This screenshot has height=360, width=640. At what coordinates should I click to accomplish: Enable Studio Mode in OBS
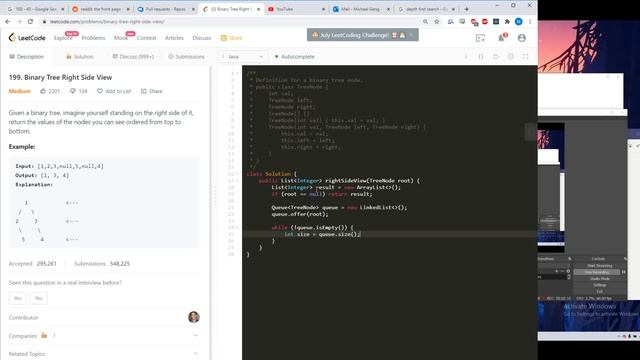(x=599, y=278)
